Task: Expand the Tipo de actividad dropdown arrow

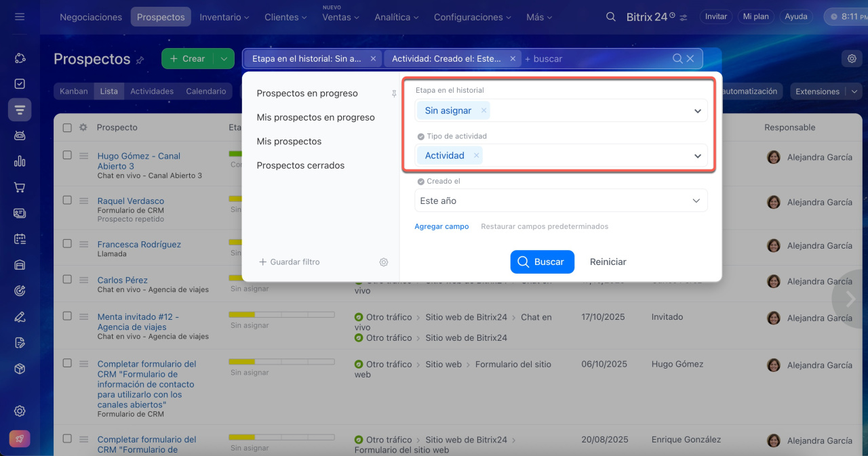Action: tap(697, 156)
